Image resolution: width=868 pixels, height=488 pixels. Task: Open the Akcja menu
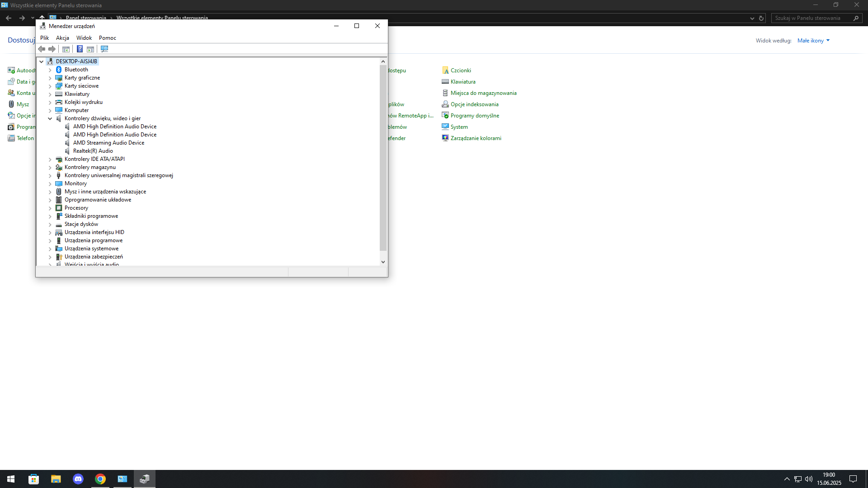(x=62, y=38)
